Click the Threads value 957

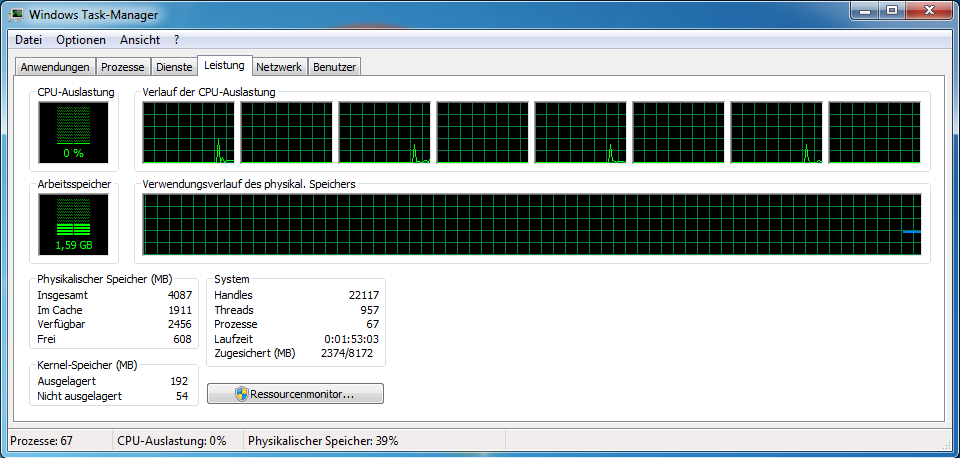[370, 310]
